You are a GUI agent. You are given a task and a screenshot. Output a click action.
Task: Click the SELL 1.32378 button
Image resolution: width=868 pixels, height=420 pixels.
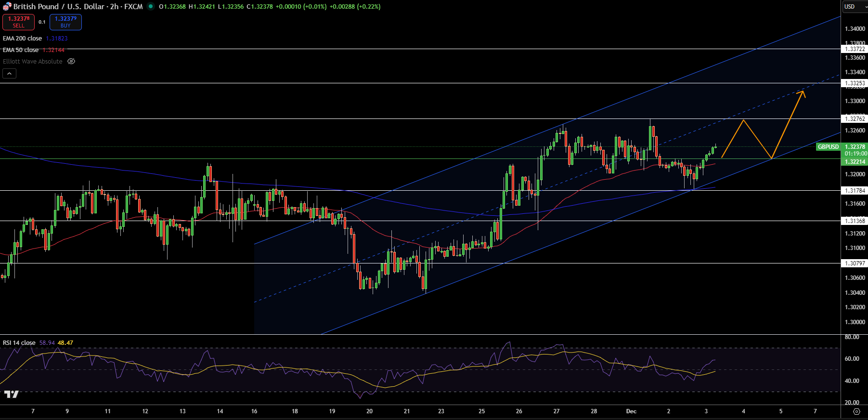(18, 22)
